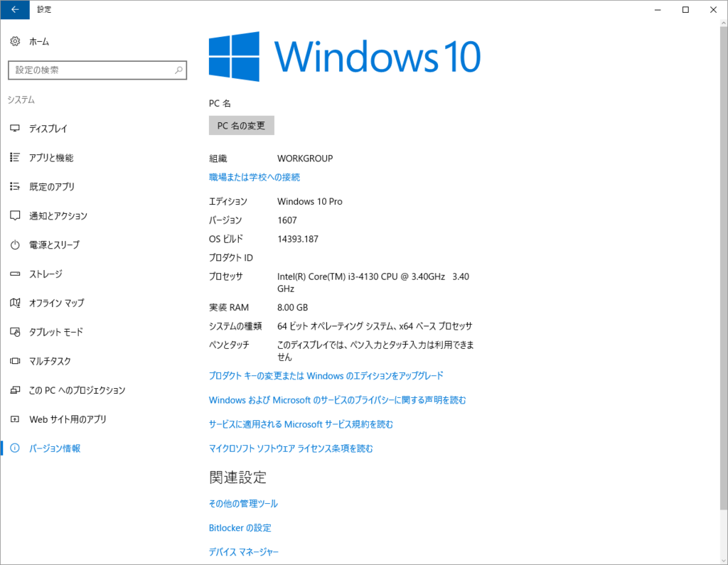Click the アプリと機能 list icon
Viewport: 728px width, 565px height.
[15, 158]
